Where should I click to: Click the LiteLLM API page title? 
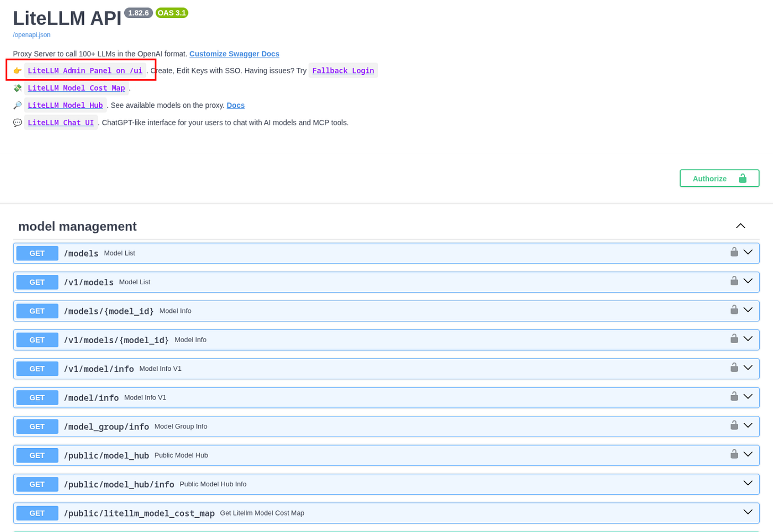pyautogui.click(x=67, y=19)
